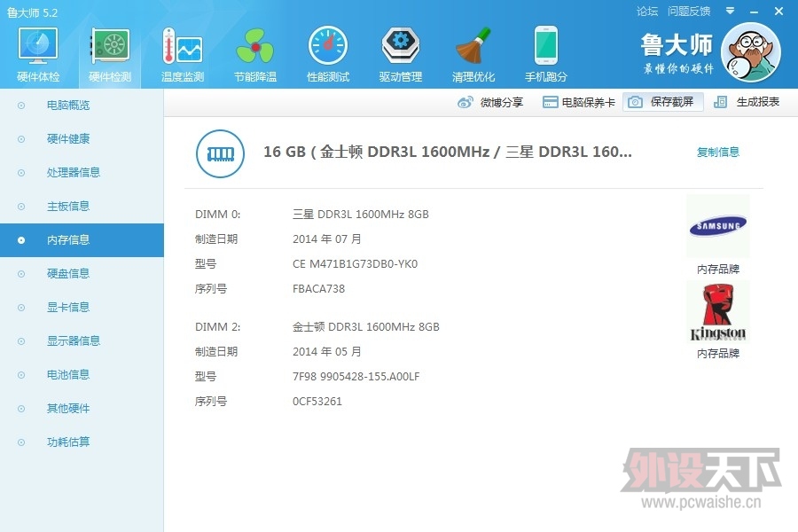Click the report icon for 生成报表
This screenshot has width=798, height=532.
point(720,102)
